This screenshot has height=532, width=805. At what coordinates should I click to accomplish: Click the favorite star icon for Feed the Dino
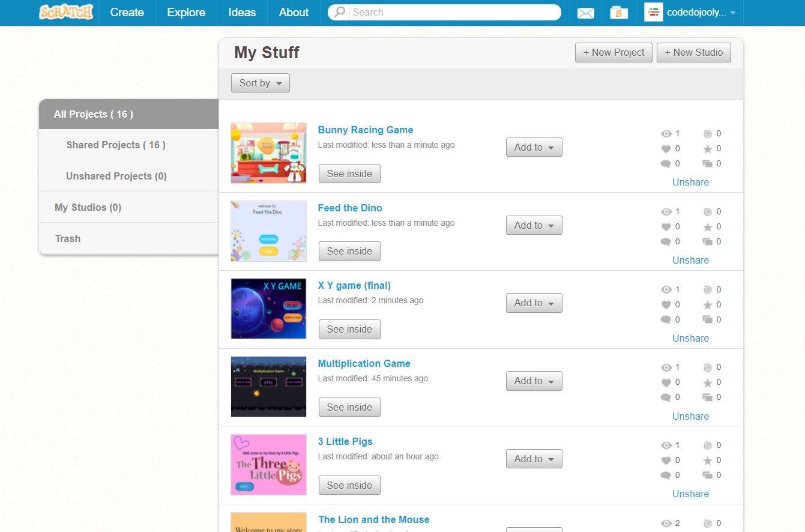click(707, 227)
